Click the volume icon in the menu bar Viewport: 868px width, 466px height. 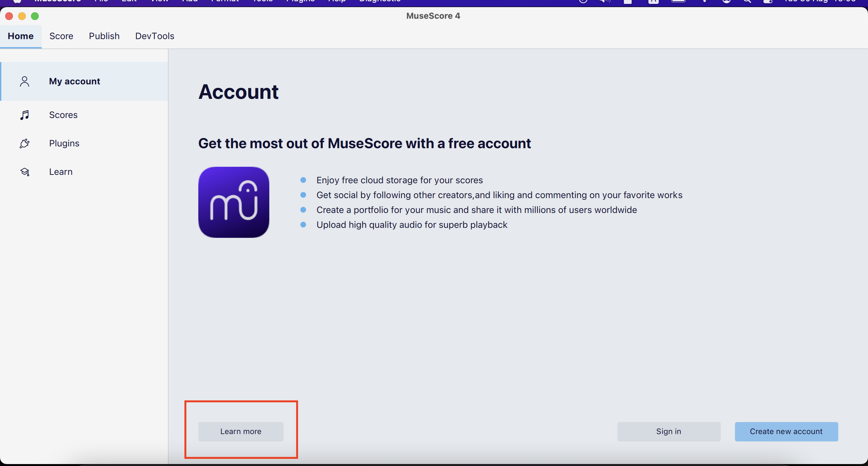coord(604,2)
